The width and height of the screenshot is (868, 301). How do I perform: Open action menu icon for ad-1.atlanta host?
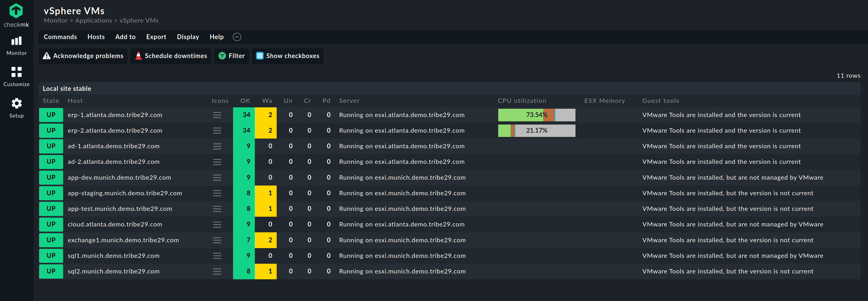coord(217,146)
